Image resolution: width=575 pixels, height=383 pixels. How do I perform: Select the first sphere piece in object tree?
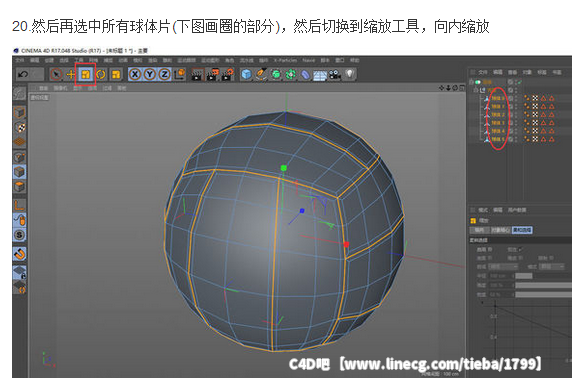point(498,98)
